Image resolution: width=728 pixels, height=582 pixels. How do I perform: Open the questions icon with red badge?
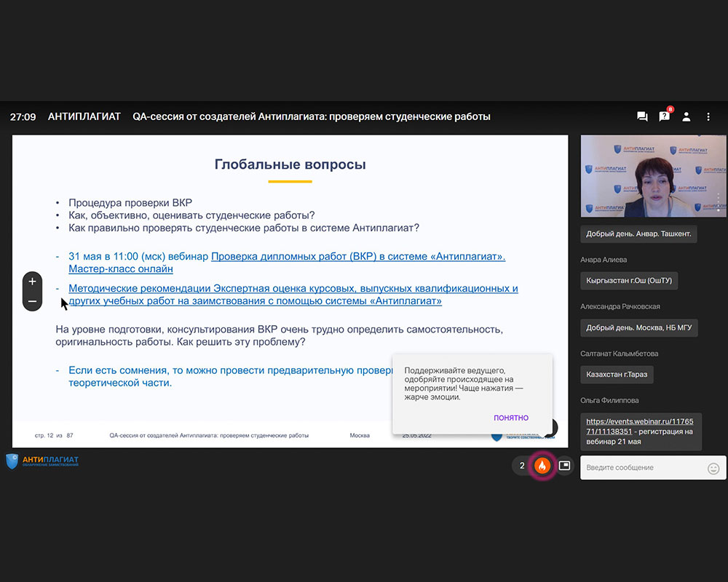tap(665, 116)
